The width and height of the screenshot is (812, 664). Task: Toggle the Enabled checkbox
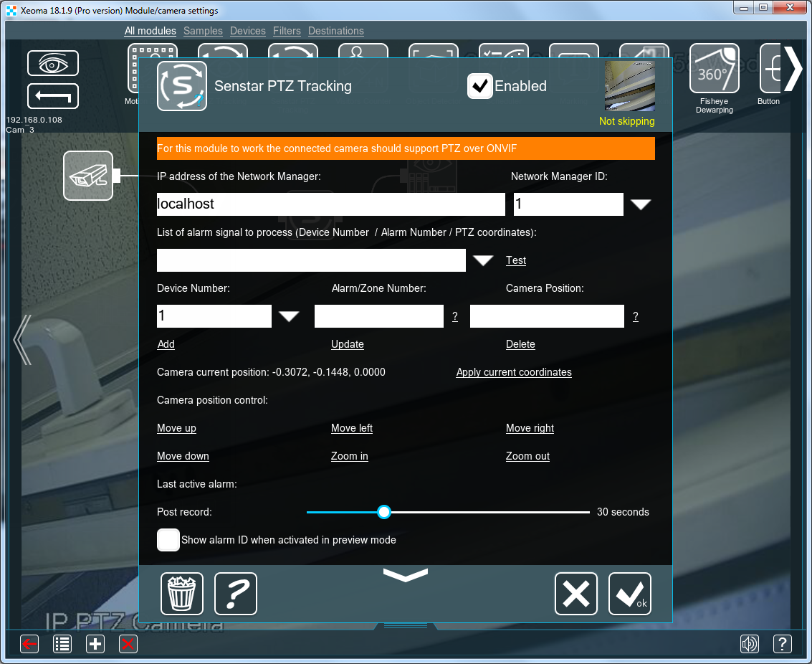(x=480, y=86)
